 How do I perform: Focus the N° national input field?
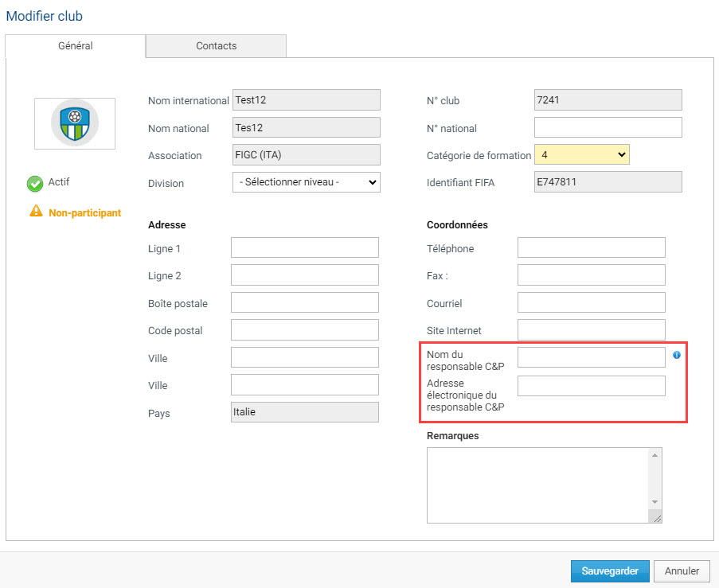coord(608,127)
